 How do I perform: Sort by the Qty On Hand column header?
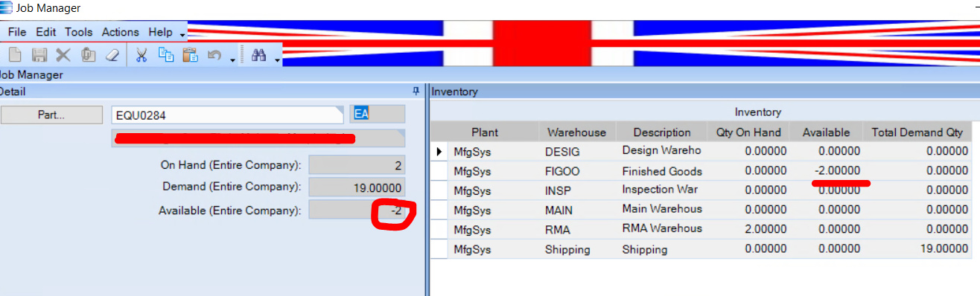pos(748,132)
